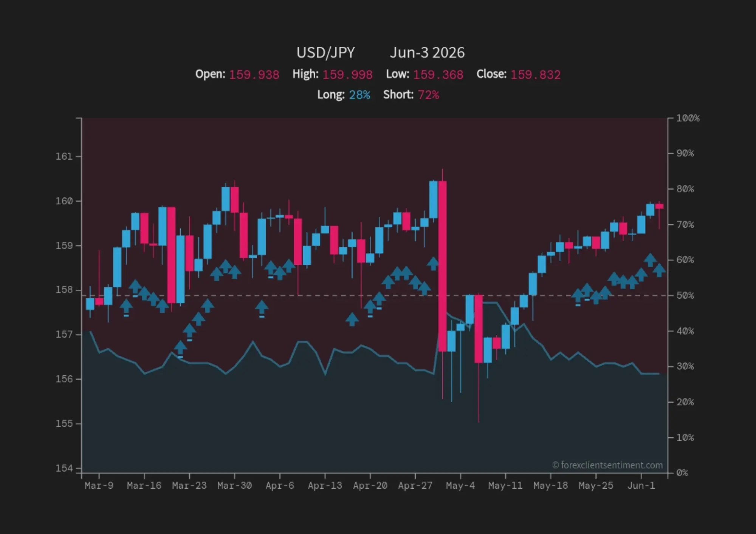Click the USD/JPY chart title
The width and height of the screenshot is (756, 534).
coord(325,53)
